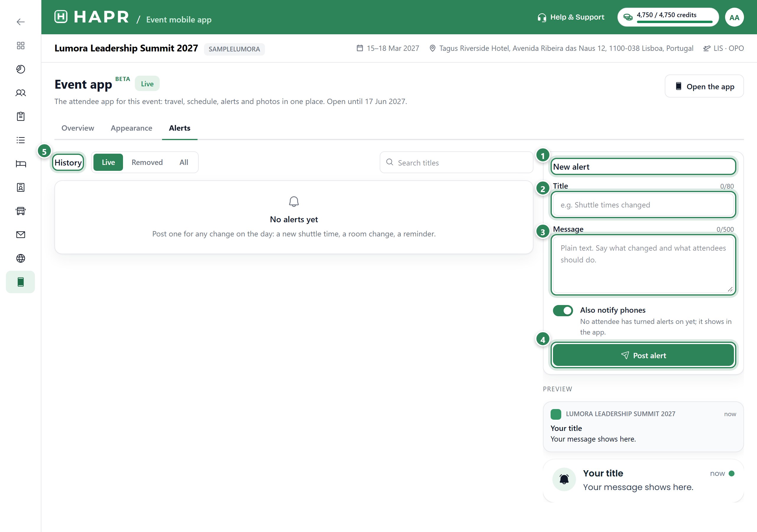Toggle the Also notify phones switch
The width and height of the screenshot is (757, 532).
[x=563, y=311]
